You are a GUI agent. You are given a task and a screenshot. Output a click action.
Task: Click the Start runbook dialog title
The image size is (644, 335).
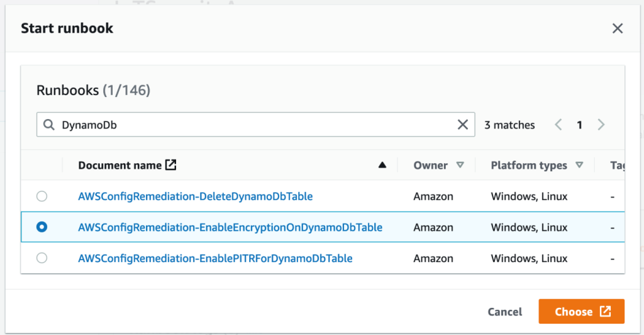click(67, 28)
